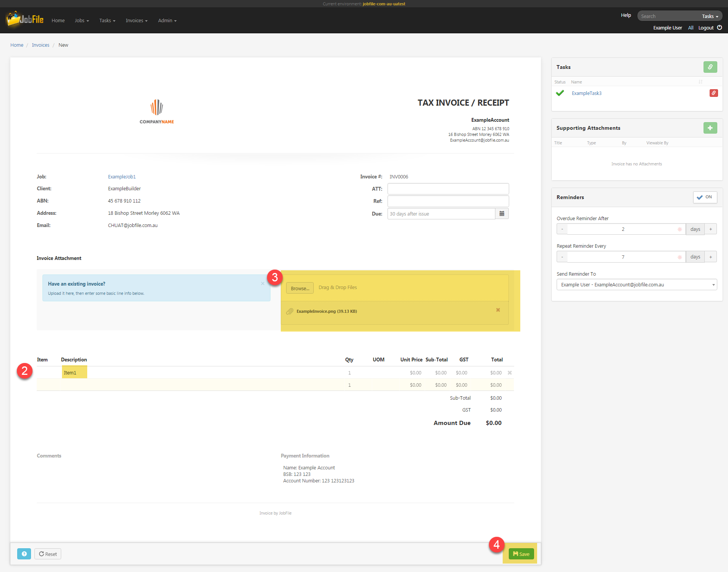728x572 pixels.
Task: Click Drag & Drop Files area
Action: coord(337,288)
